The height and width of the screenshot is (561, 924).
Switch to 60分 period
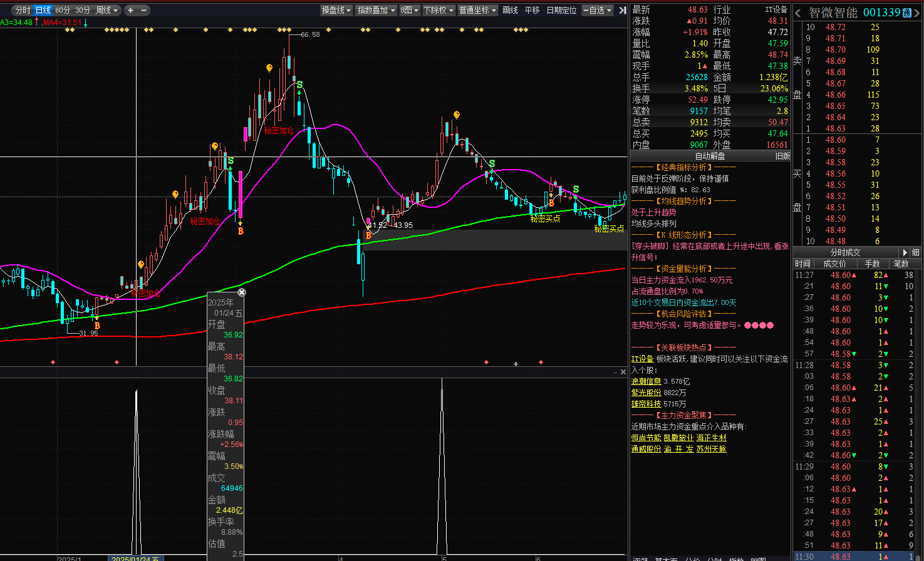[x=63, y=10]
